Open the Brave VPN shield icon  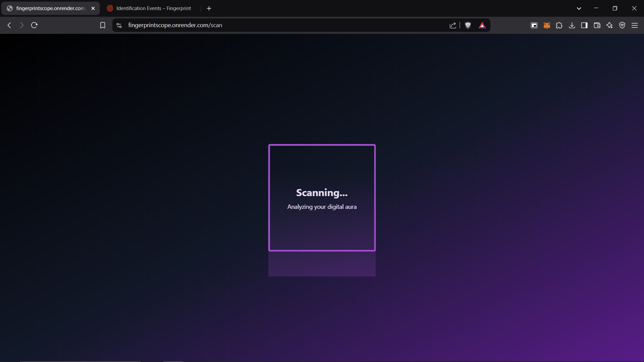(x=622, y=25)
